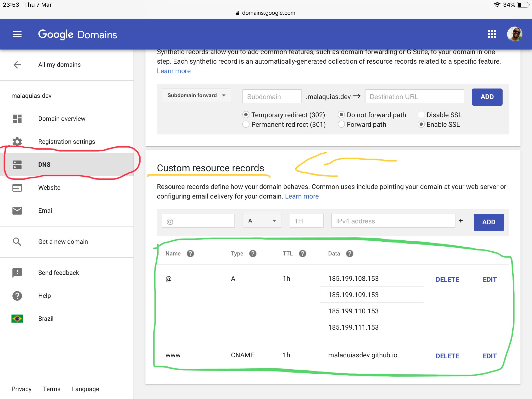Focus the 1H TTL input field
The image size is (532, 399).
306,221
